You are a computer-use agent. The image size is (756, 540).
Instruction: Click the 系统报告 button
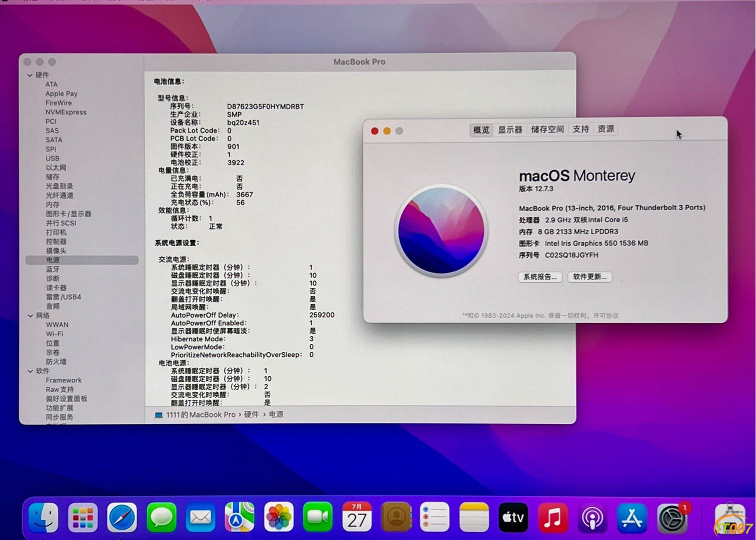pyautogui.click(x=540, y=277)
